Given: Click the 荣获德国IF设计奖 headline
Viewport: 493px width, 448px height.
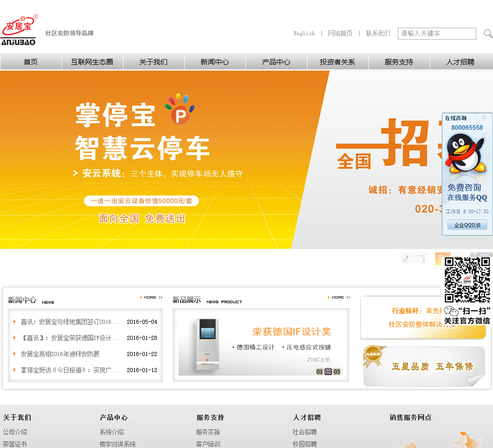Looking at the screenshot, I should coord(291,331).
